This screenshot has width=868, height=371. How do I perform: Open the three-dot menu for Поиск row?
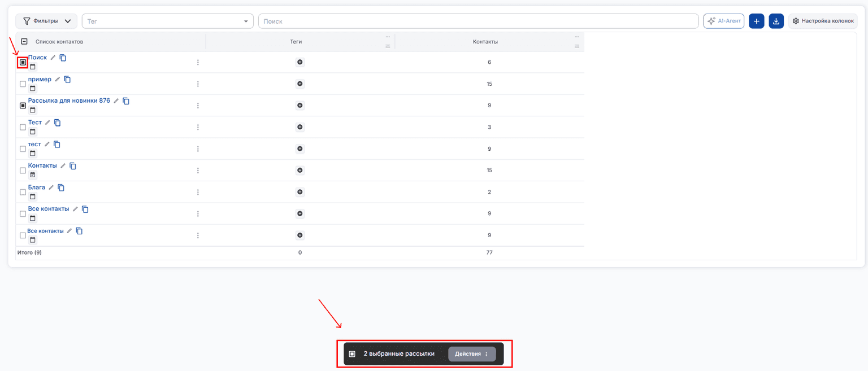(198, 62)
